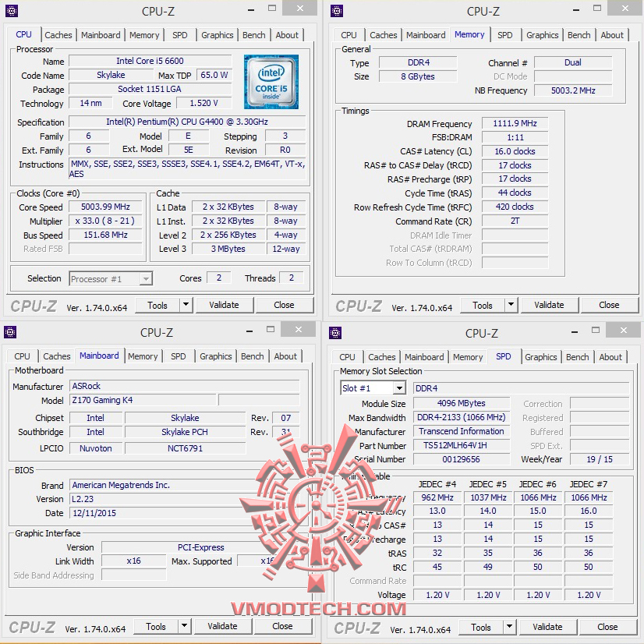Open Memory tab in the SPD window
This screenshot has height=644, width=644.
(468, 357)
